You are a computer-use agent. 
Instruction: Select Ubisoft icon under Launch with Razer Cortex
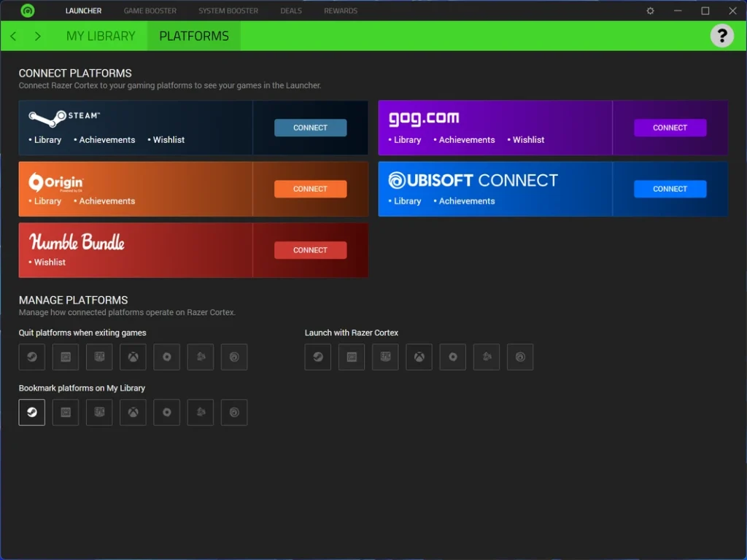click(520, 357)
